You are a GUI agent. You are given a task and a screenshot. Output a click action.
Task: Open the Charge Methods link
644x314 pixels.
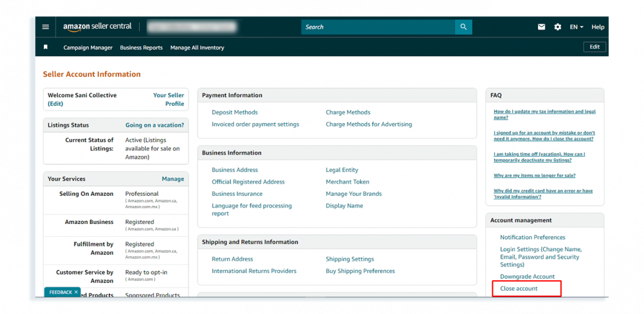348,112
